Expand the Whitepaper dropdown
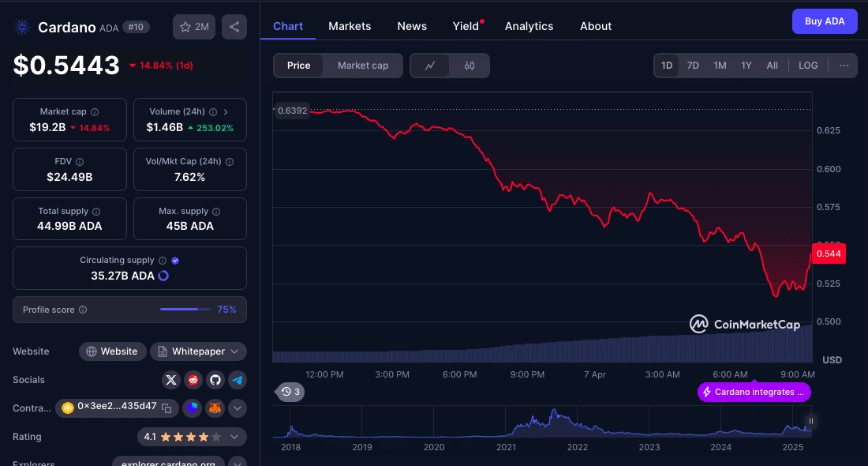Viewport: 868px width, 466px height. click(198, 351)
